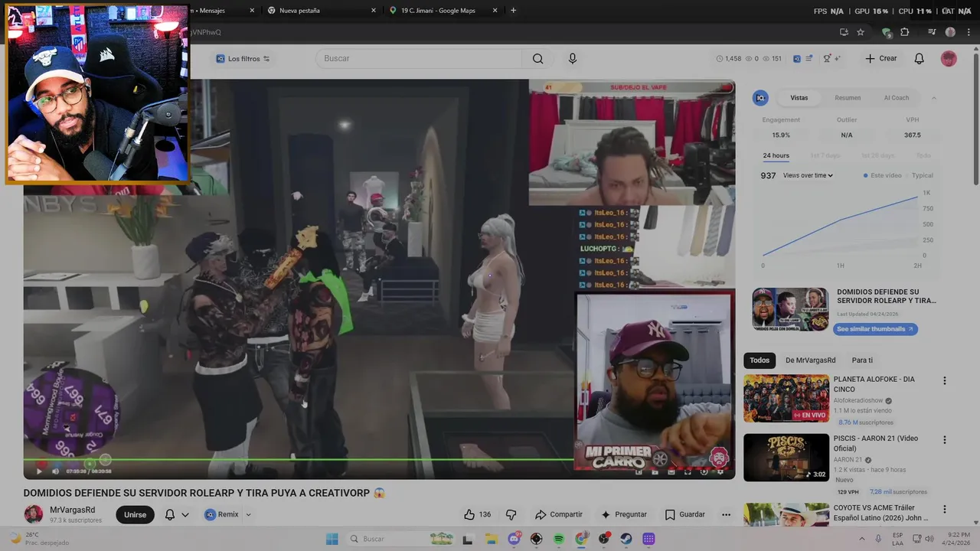The width and height of the screenshot is (980, 551).
Task: Click the YouTube Buscar search field
Action: point(420,59)
